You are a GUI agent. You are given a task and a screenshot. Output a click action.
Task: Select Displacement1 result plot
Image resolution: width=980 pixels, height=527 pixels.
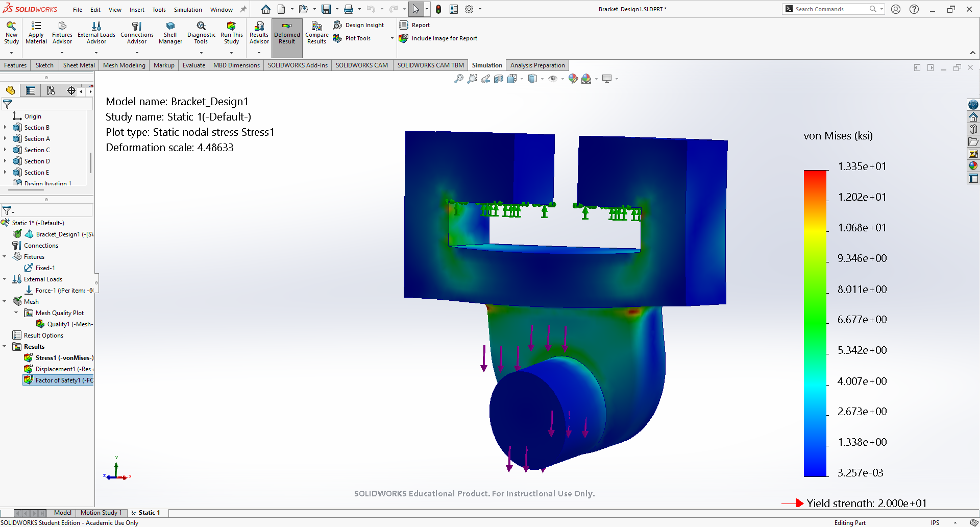pos(59,369)
